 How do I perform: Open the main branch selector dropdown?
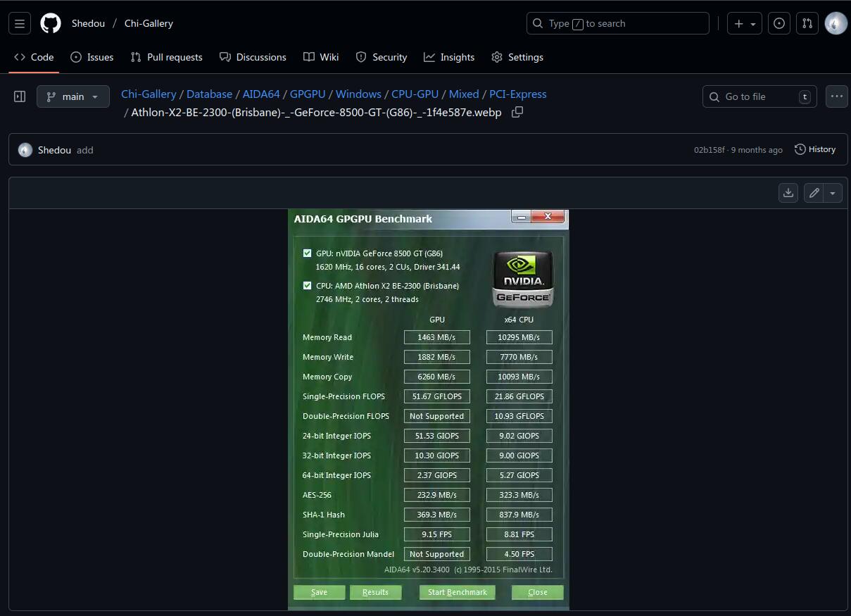tap(73, 96)
